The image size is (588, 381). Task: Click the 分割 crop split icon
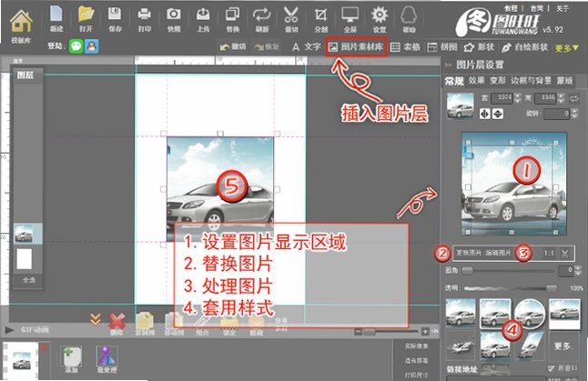coord(320,15)
